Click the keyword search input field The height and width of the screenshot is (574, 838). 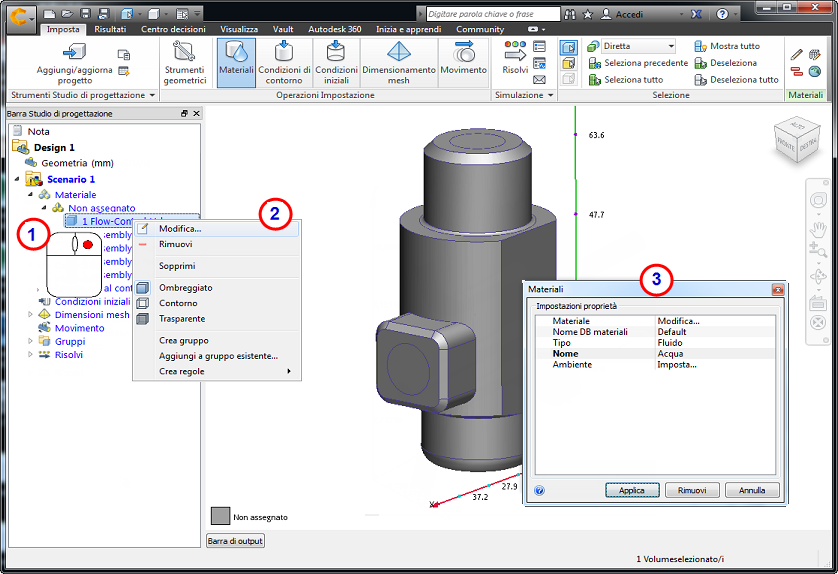point(493,14)
